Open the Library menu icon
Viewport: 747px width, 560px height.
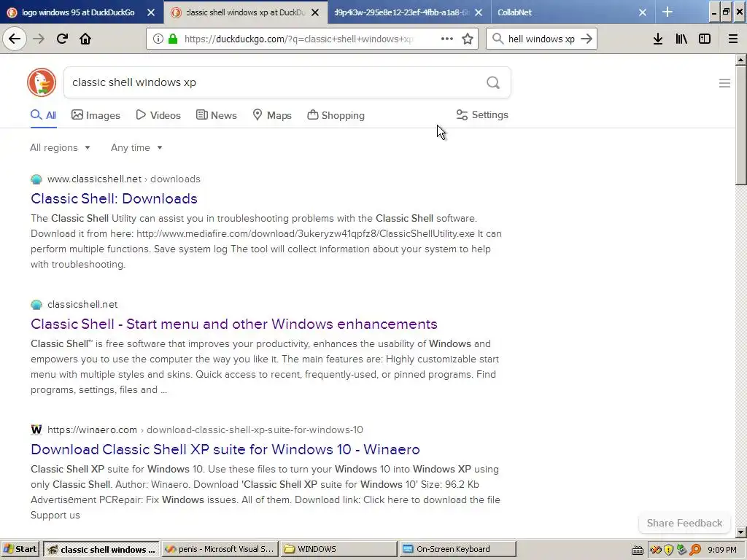[681, 39]
